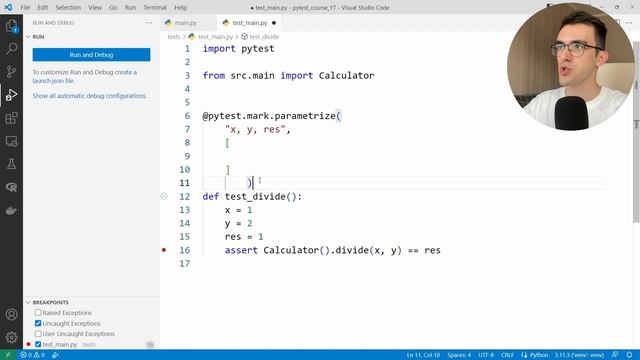640x360 pixels.
Task: Open the Explorer view in activity bar
Action: point(11,26)
